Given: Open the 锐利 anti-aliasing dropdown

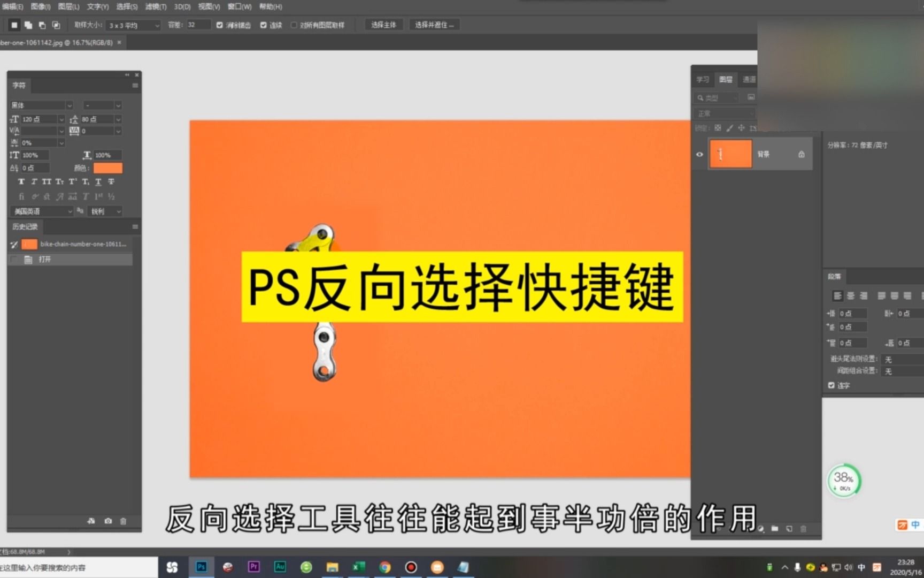Looking at the screenshot, I should (105, 211).
